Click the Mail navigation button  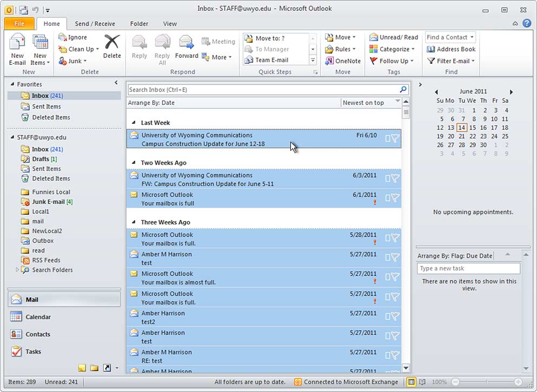(64, 300)
